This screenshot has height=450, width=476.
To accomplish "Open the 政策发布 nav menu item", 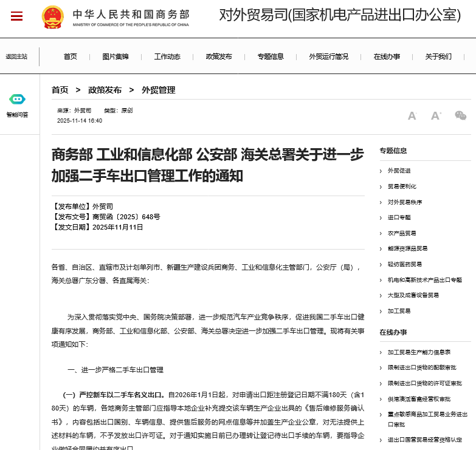I will click(219, 56).
